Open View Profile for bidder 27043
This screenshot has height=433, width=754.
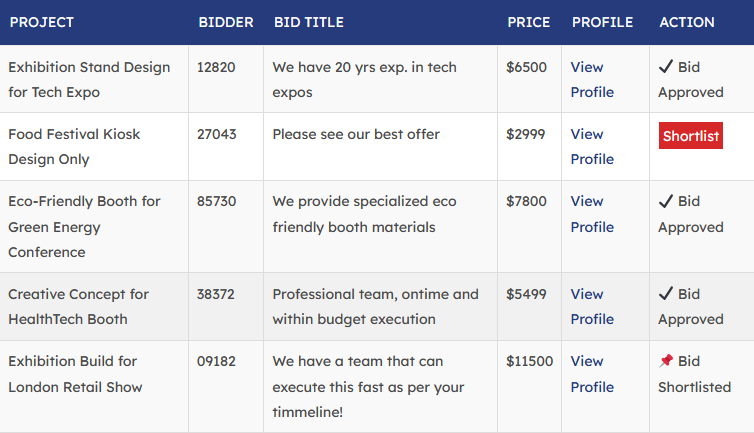pos(592,146)
